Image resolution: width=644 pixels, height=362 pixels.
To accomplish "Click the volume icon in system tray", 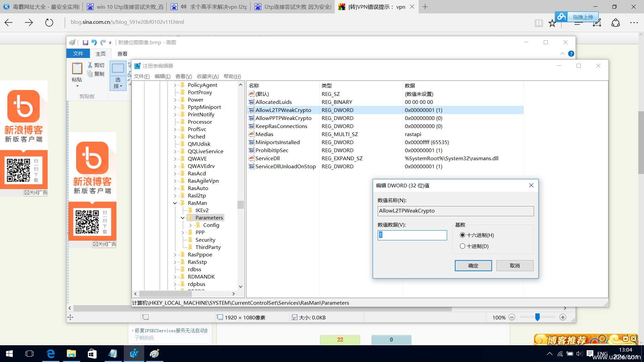I will coord(579,354).
